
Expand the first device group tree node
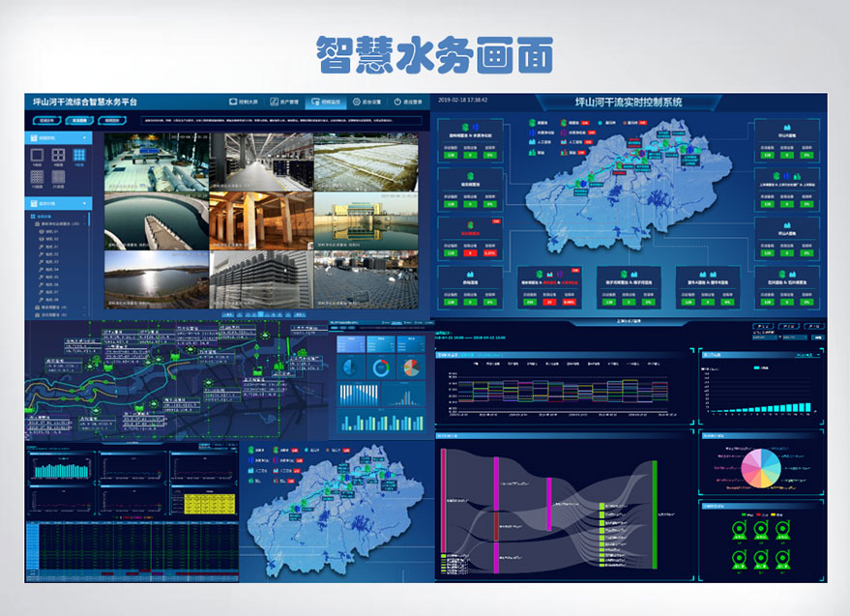click(36, 223)
